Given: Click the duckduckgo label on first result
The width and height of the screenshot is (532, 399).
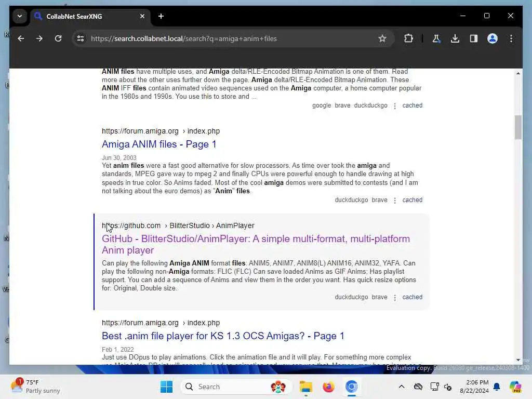Looking at the screenshot, I should (370, 105).
